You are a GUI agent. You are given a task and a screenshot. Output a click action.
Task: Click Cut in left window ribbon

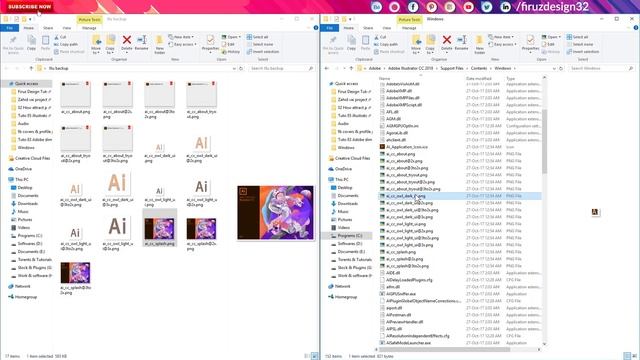pos(60,37)
